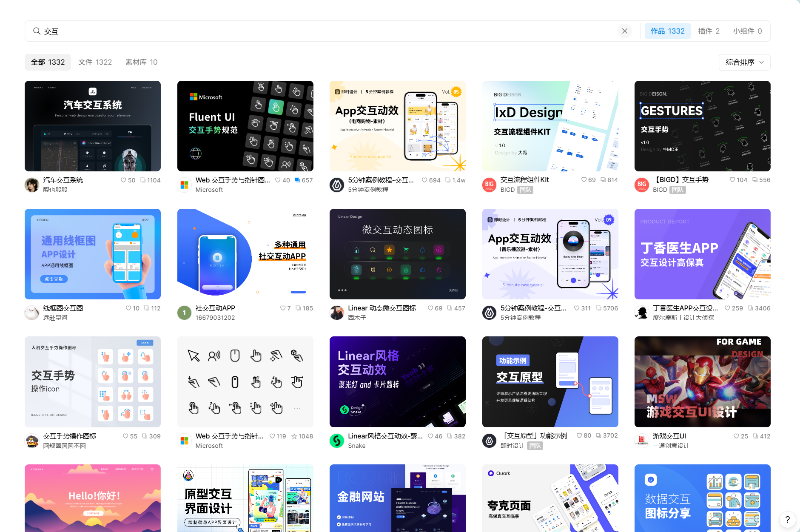Open the 多种通用社交互动APP thumbnail
The height and width of the screenshot is (532, 800).
click(245, 254)
